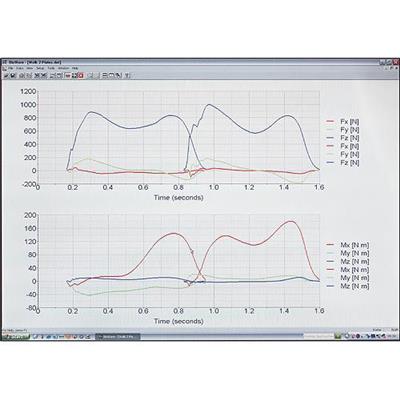Click the red-square stop icon in toolbar
This screenshot has height=400, width=400.
click(x=81, y=76)
